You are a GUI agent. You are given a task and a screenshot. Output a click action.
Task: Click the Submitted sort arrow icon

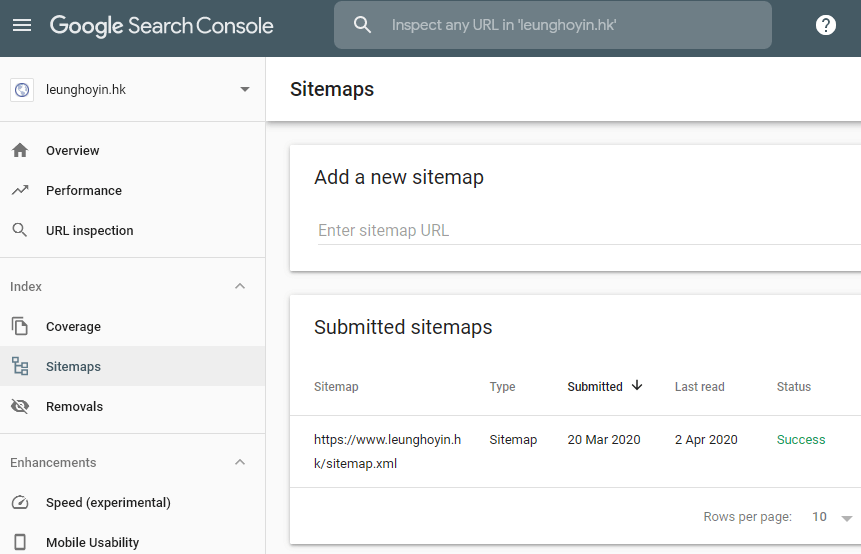637,385
